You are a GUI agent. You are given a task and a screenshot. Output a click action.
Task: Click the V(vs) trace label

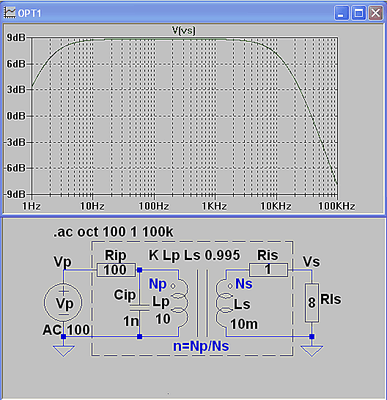[x=184, y=31]
